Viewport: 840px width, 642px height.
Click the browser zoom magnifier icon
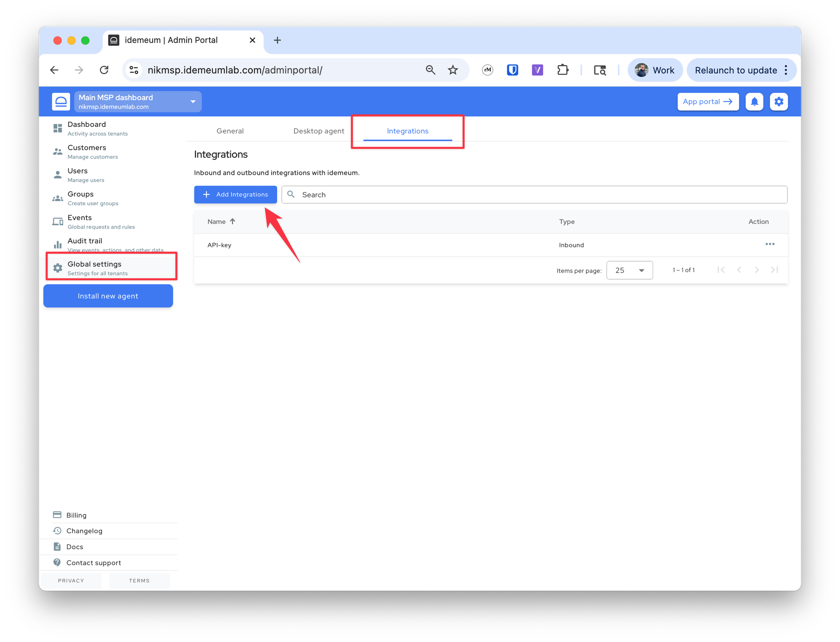click(x=430, y=70)
